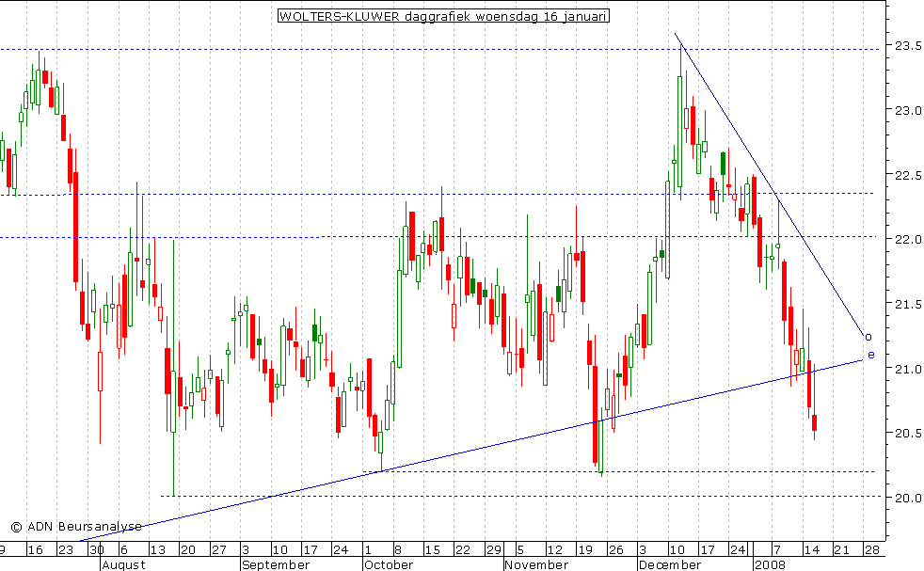The width and height of the screenshot is (924, 571).
Task: Click the ADN Beursanalyse copyright text
Action: pyautogui.click(x=76, y=526)
